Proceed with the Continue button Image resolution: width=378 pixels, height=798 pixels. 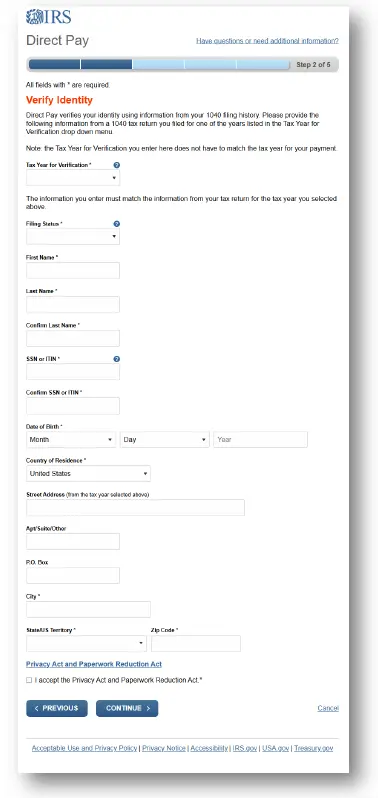tap(127, 708)
